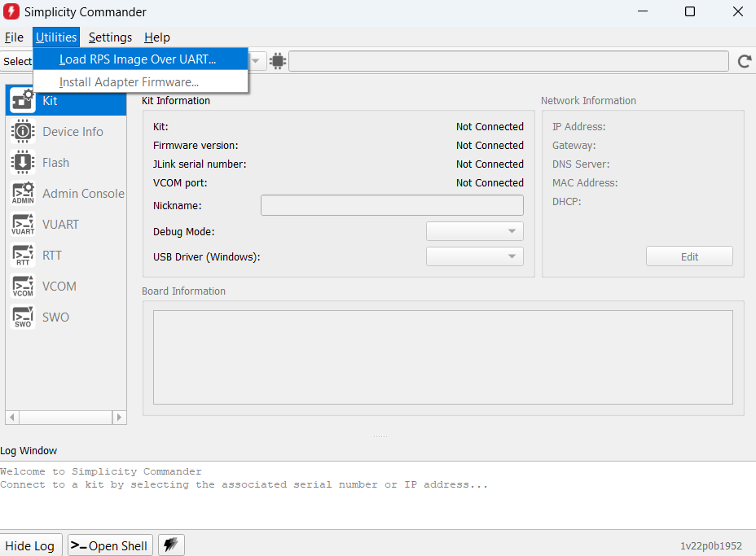Open the Settings menu
This screenshot has height=556, width=756.
point(110,37)
